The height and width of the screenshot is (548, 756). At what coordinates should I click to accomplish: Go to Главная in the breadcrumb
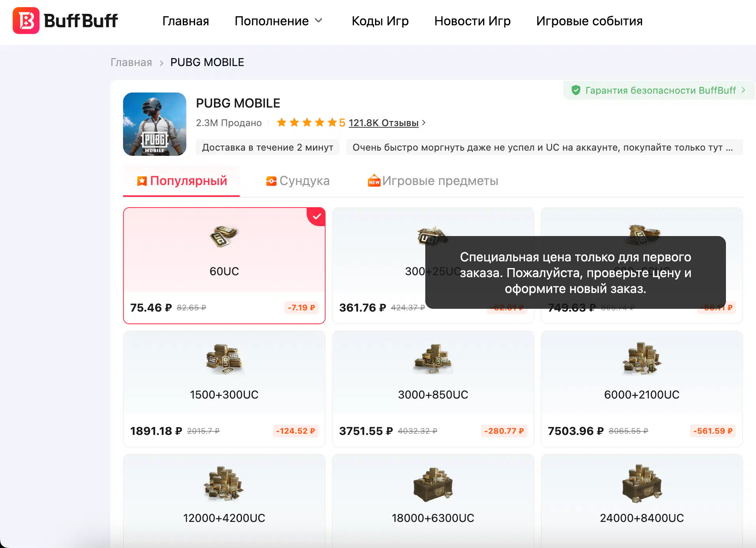coord(131,62)
